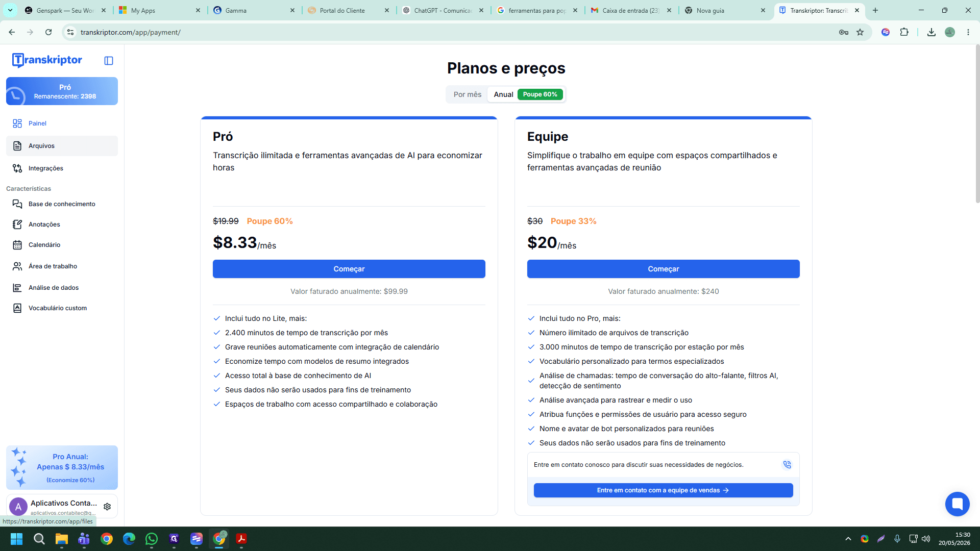The width and height of the screenshot is (980, 551).
Task: Open Painel dashboard icon in sidebar
Action: coord(17,123)
